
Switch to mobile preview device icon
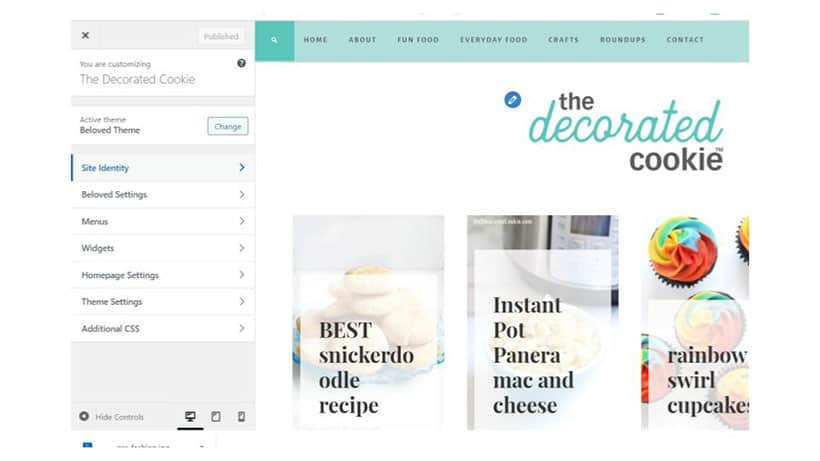coord(241,417)
